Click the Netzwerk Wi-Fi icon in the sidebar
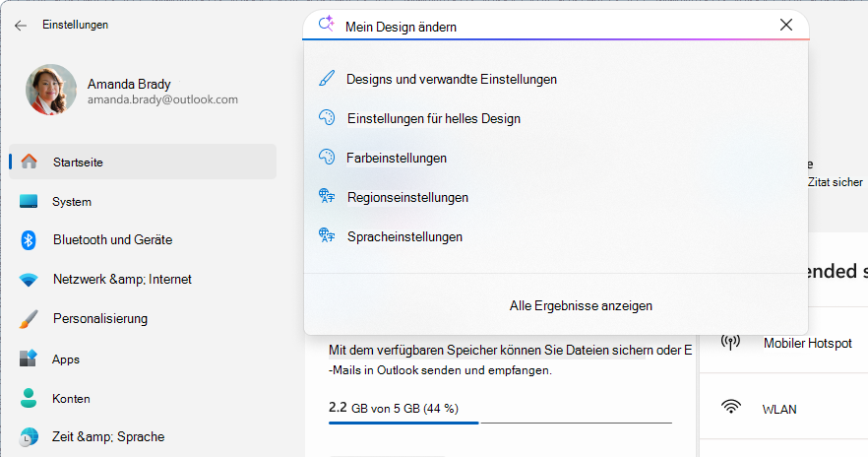This screenshot has height=457, width=868. (29, 280)
